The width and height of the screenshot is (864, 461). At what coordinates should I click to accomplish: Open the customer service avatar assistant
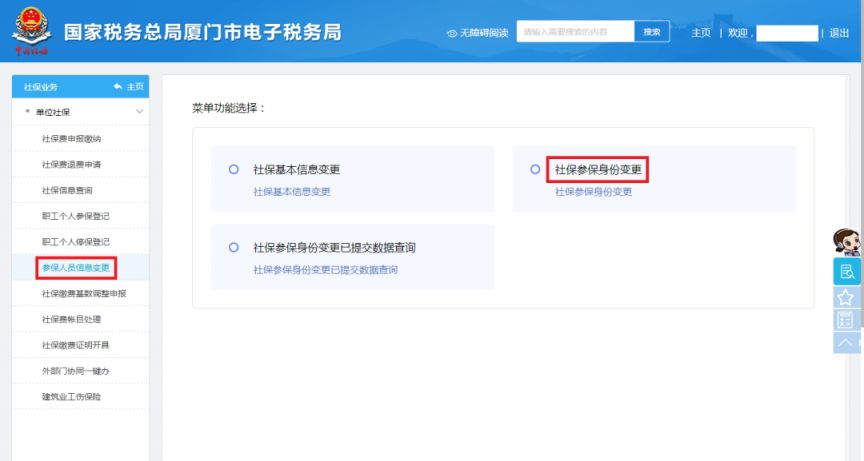pos(846,242)
